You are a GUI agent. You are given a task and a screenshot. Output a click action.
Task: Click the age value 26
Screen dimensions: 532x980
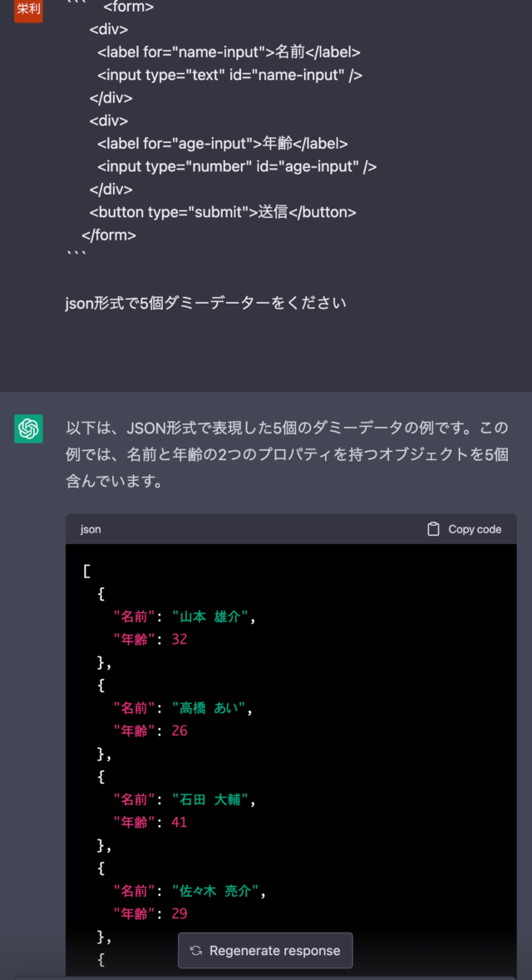pos(179,730)
